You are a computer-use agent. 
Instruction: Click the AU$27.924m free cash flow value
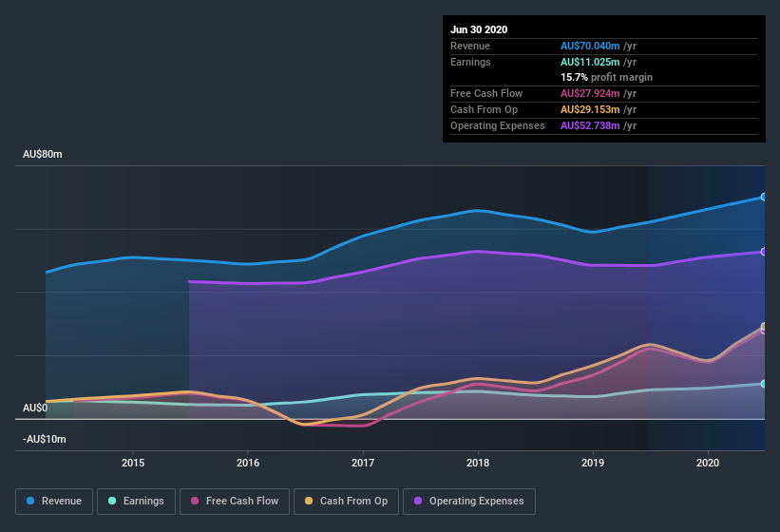pos(590,93)
